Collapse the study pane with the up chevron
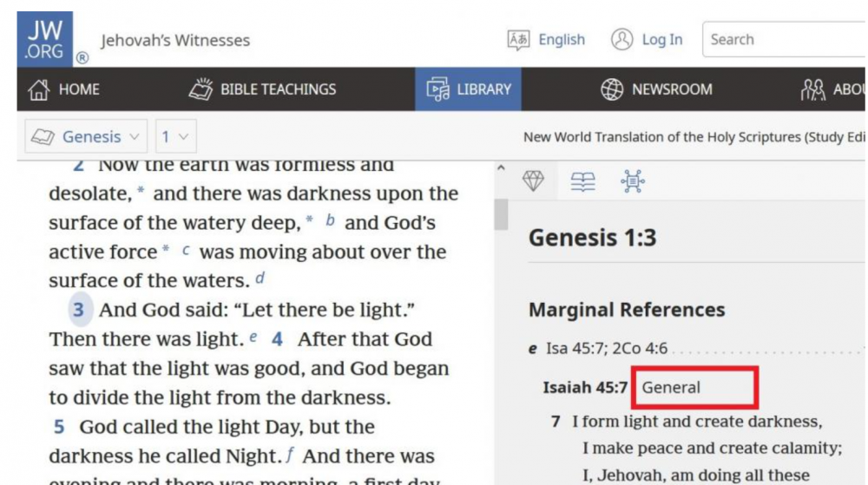Screen dimensions: 868x485 click(x=501, y=169)
